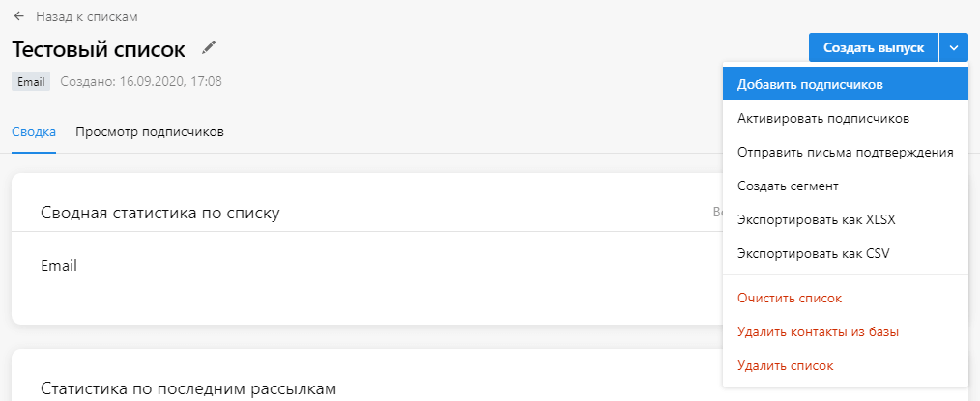Click the back arrow icon
This screenshot has height=401, width=980.
pyautogui.click(x=18, y=17)
